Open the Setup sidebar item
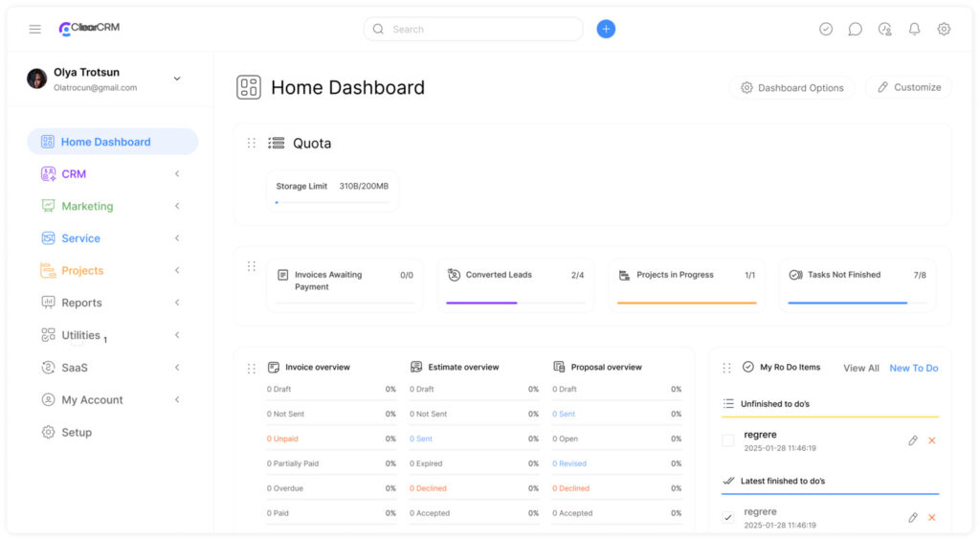 click(x=77, y=432)
